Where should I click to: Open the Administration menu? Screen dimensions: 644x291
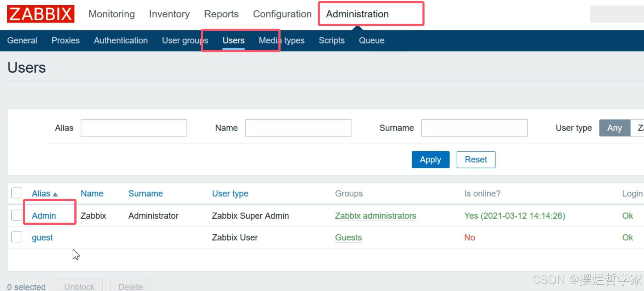click(x=357, y=14)
